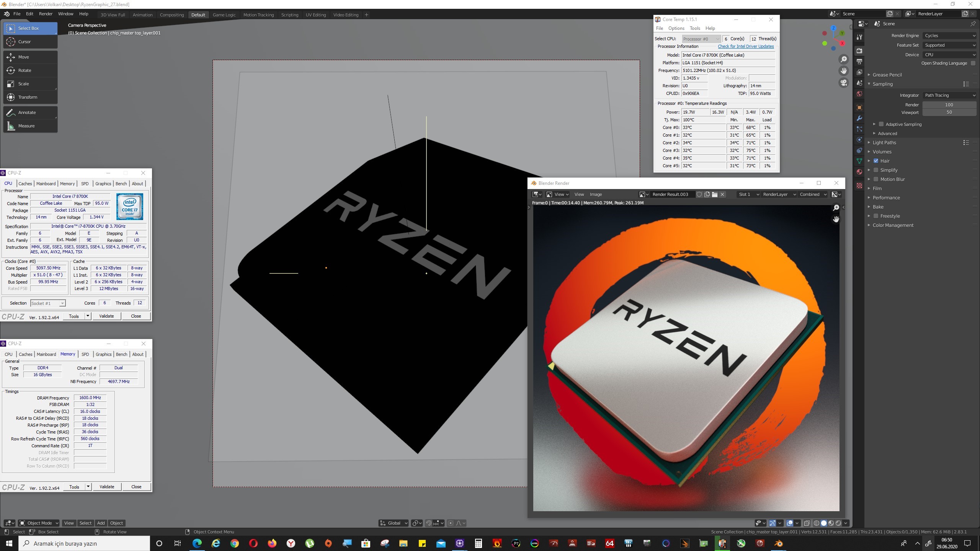
Task: Open the Slot 1 dropdown in Blender Render
Action: coord(748,194)
